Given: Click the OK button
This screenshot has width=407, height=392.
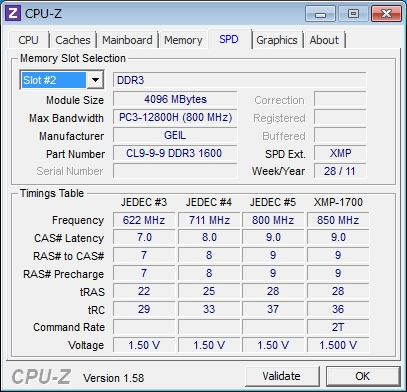Looking at the screenshot, I should [x=363, y=376].
